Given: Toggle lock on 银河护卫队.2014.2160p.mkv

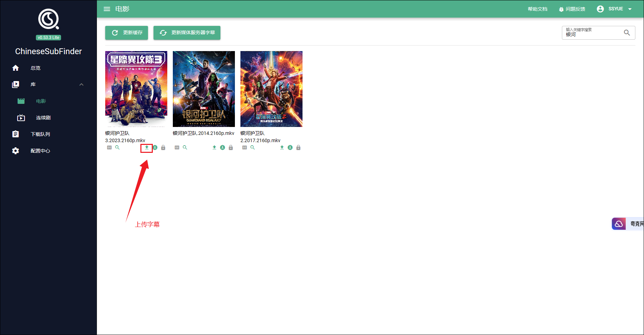Looking at the screenshot, I should 231,148.
